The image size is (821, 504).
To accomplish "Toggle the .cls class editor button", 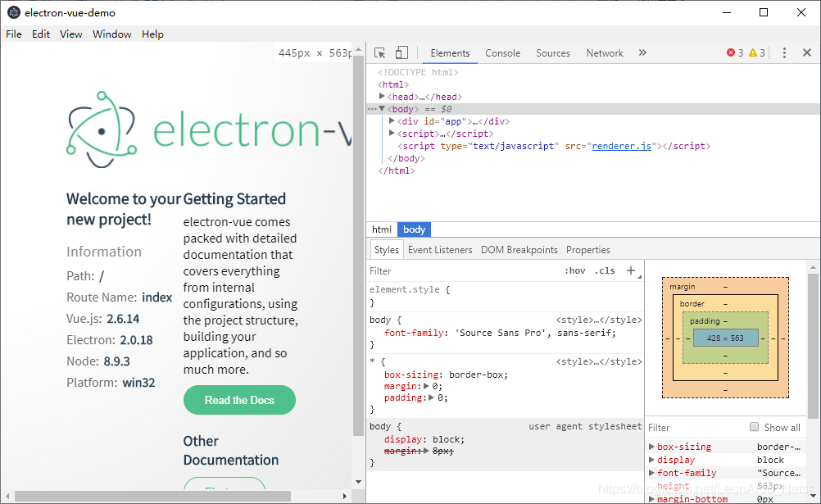I will click(605, 270).
